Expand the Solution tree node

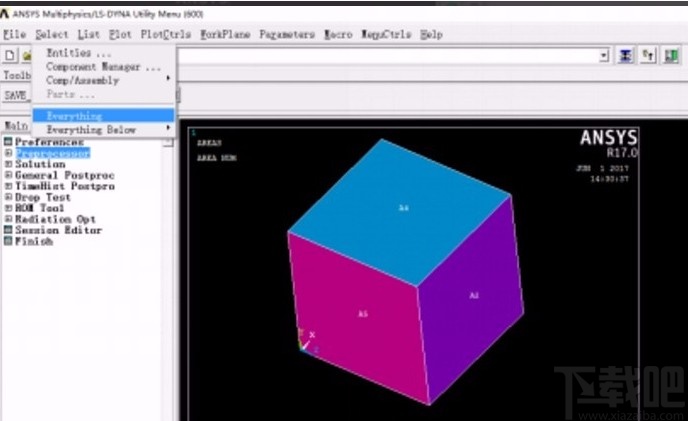point(8,164)
